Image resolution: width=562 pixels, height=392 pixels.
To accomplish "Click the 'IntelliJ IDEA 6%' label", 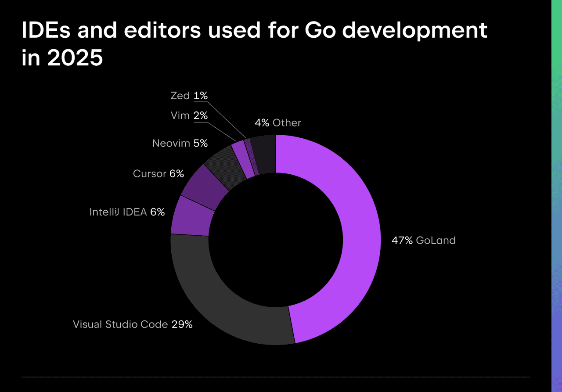I will (x=127, y=212).
